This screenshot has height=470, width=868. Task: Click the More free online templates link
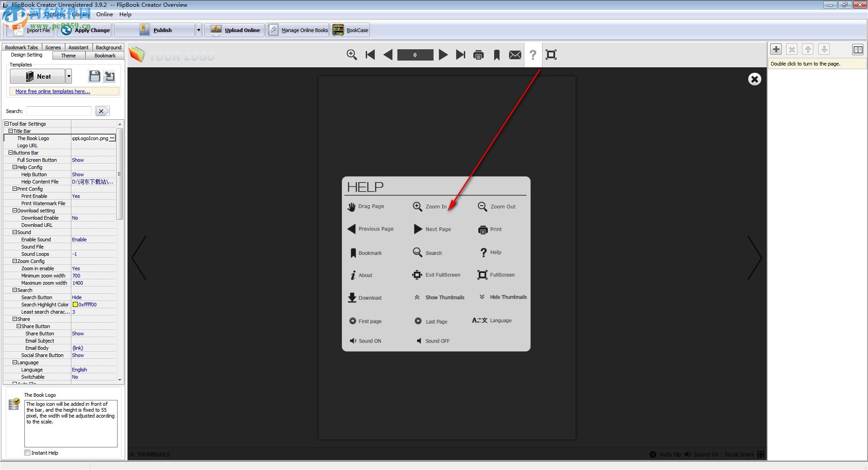[x=52, y=91]
